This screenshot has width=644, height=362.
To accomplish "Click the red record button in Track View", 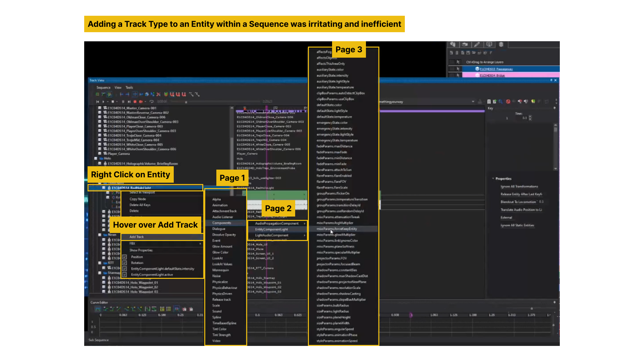I will (x=135, y=102).
